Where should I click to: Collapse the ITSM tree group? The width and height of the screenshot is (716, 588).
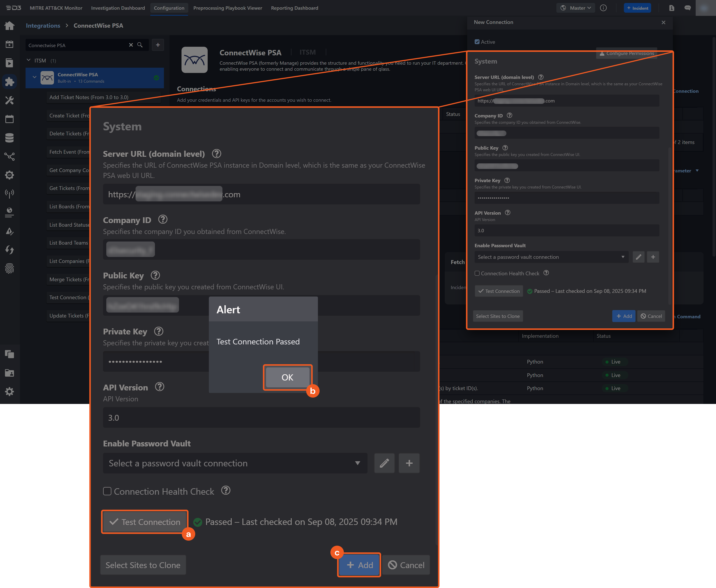tap(29, 60)
